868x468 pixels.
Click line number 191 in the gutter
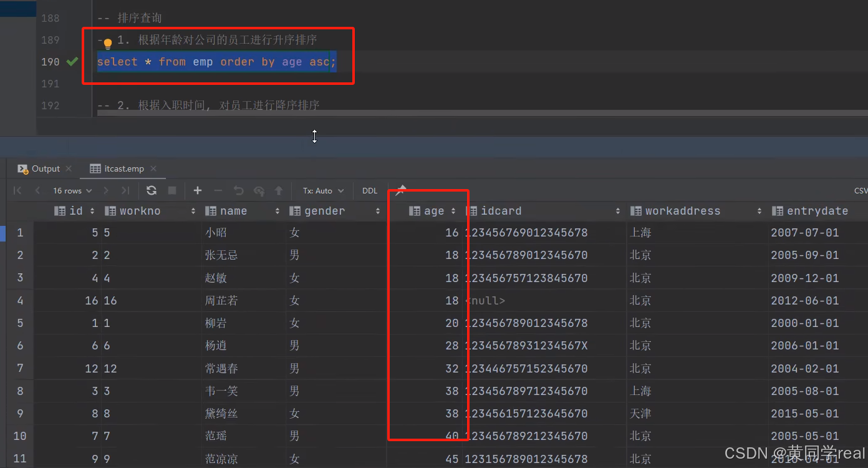[x=50, y=84]
